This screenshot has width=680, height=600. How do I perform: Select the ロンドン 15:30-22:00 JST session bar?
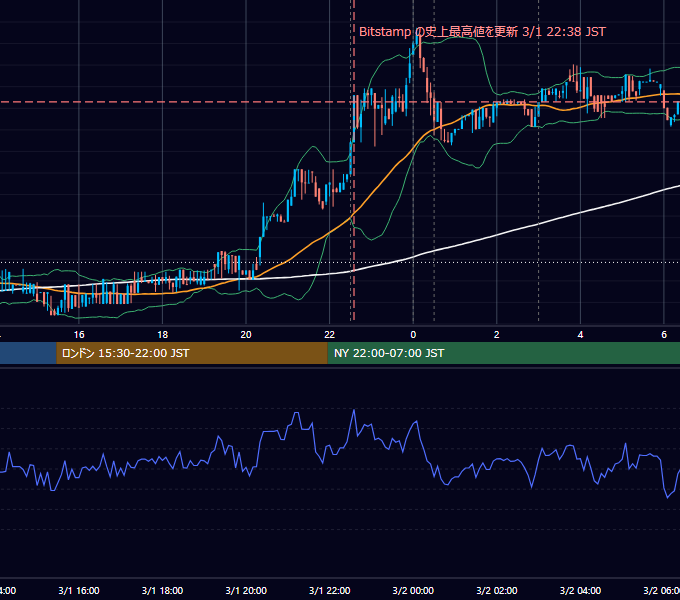tap(192, 353)
